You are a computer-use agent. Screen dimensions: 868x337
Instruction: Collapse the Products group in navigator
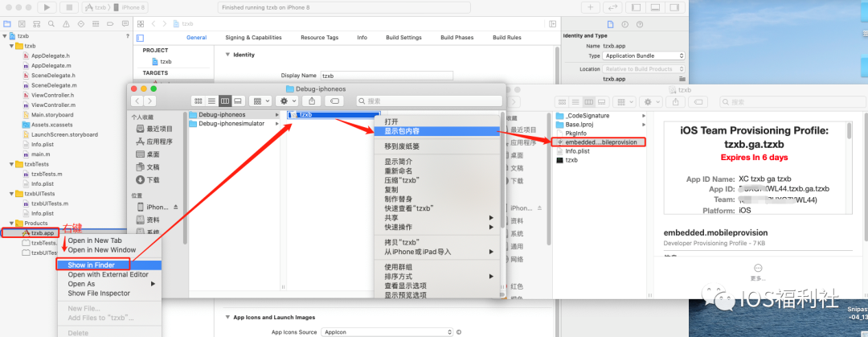(11, 223)
